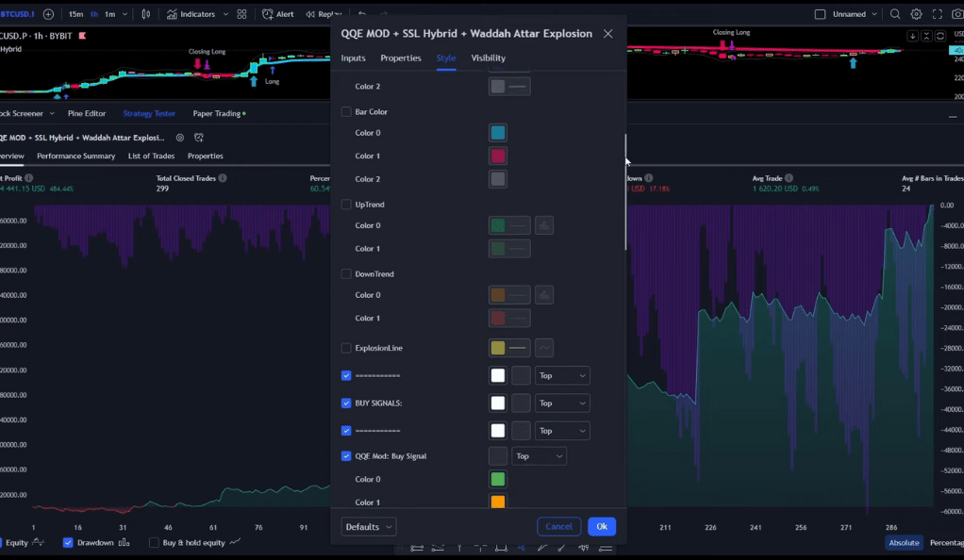Toggle the Drawdown checkbox under chart

tap(68, 543)
